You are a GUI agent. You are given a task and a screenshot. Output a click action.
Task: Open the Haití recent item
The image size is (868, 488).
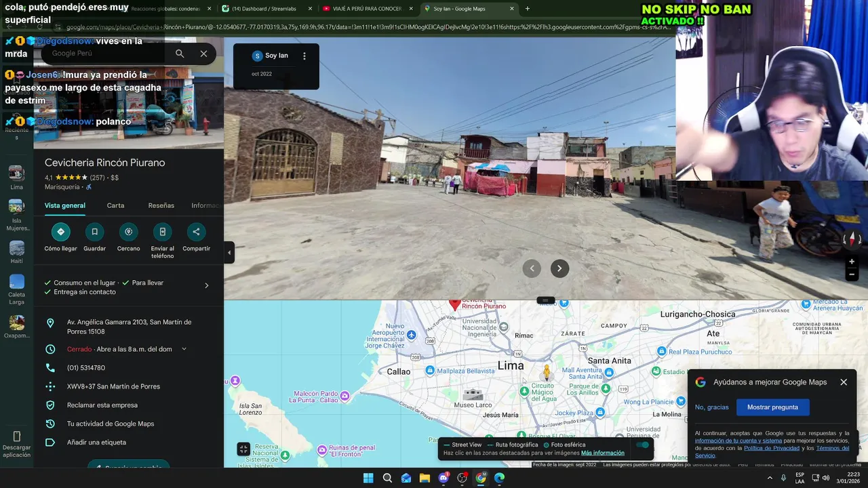pyautogui.click(x=16, y=252)
